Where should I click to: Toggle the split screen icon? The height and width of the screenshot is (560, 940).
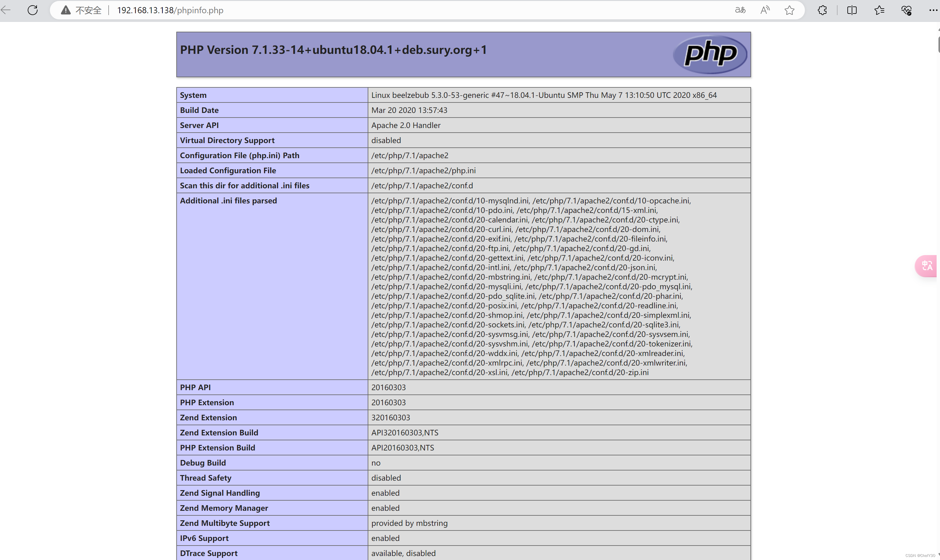852,10
